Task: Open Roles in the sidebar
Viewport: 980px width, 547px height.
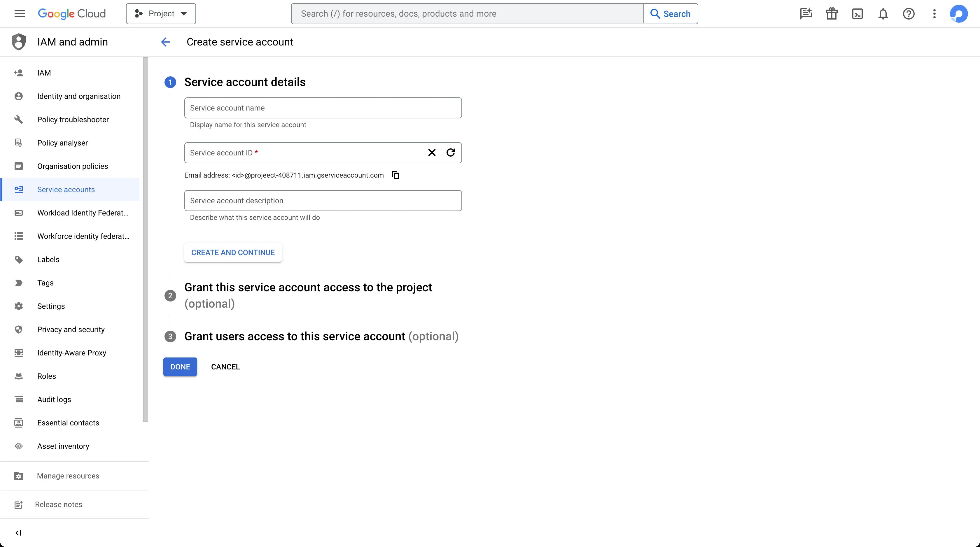Action: 46,376
